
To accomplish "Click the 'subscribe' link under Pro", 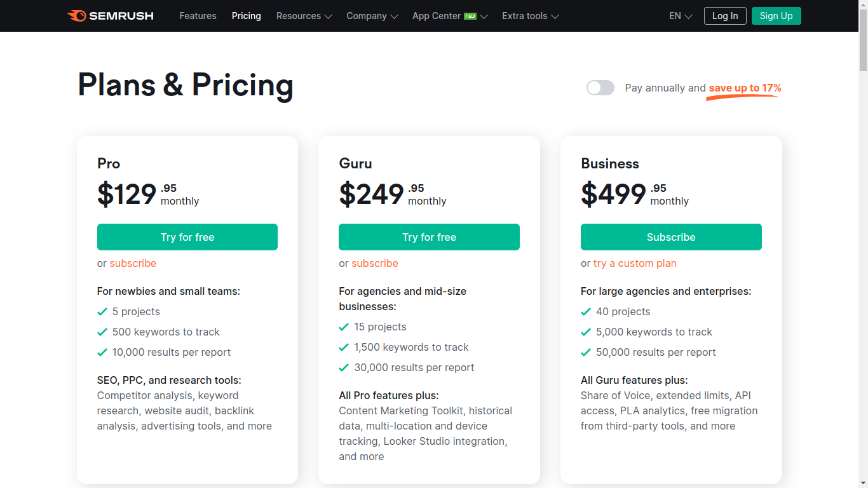I will [133, 263].
